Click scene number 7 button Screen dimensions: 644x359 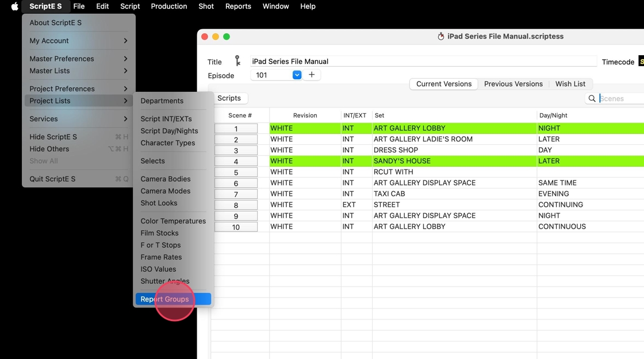coord(236,194)
